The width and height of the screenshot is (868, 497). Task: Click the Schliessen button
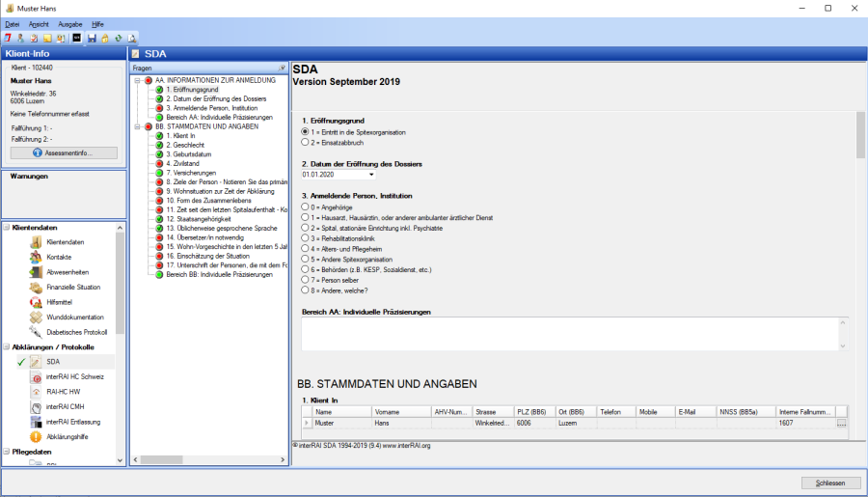pyautogui.click(x=829, y=483)
